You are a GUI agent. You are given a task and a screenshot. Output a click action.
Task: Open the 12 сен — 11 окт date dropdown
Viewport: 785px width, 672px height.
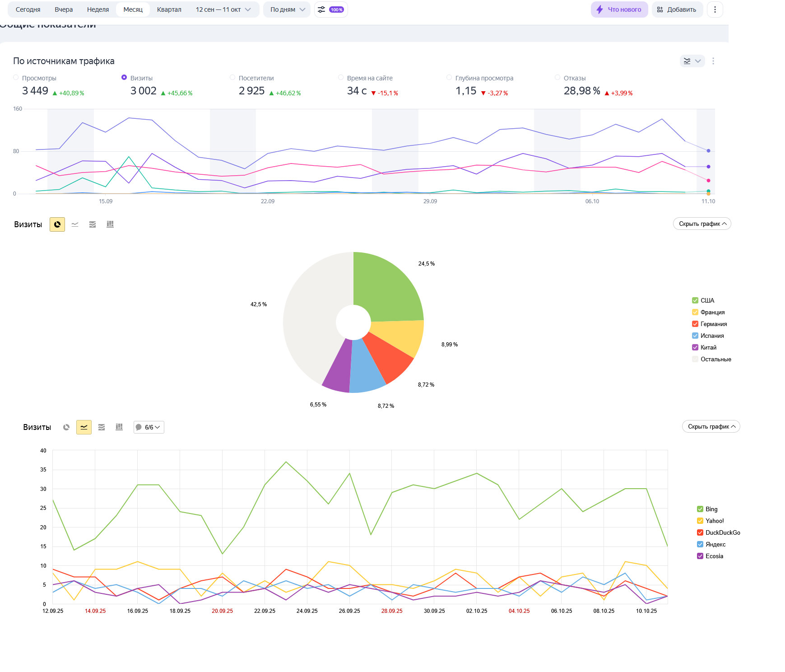tap(223, 9)
